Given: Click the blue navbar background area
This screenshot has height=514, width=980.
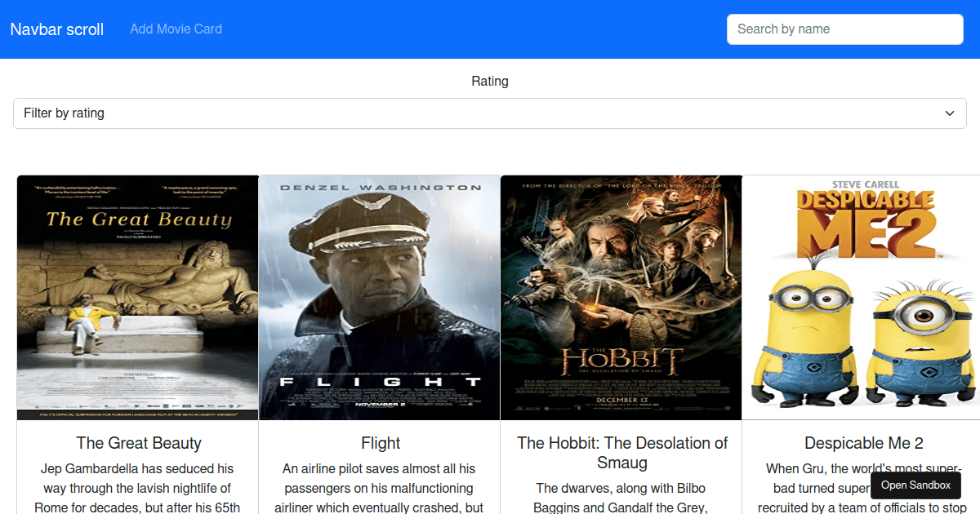Looking at the screenshot, I should point(490,29).
